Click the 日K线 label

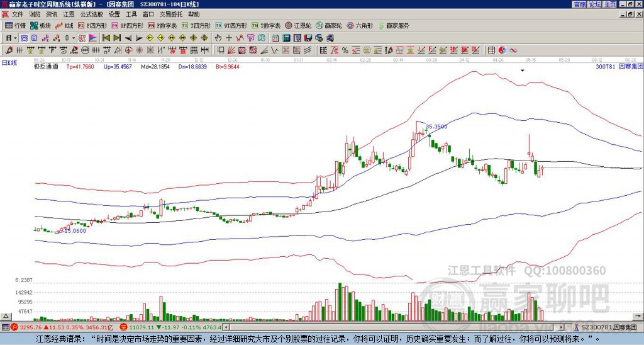point(9,62)
